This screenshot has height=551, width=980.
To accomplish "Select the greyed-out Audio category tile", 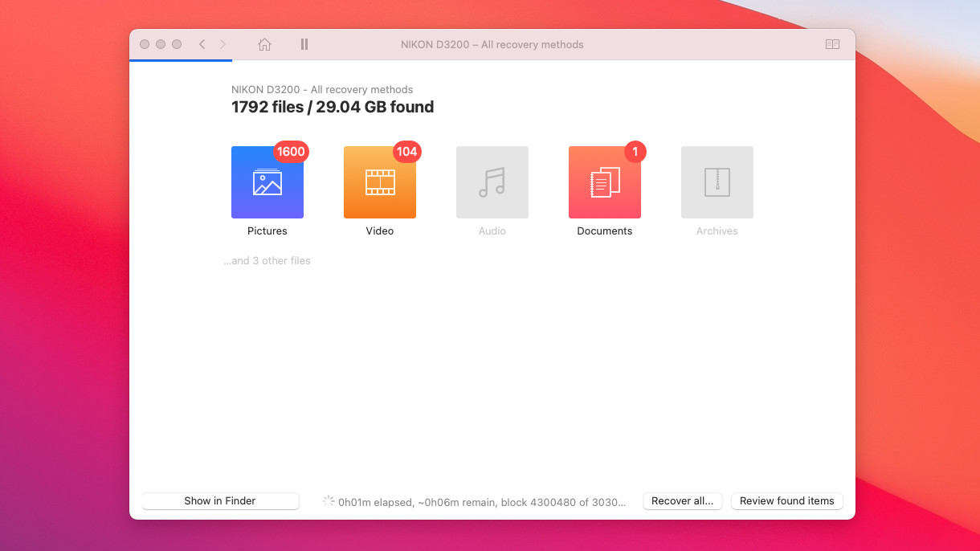I will pyautogui.click(x=492, y=182).
